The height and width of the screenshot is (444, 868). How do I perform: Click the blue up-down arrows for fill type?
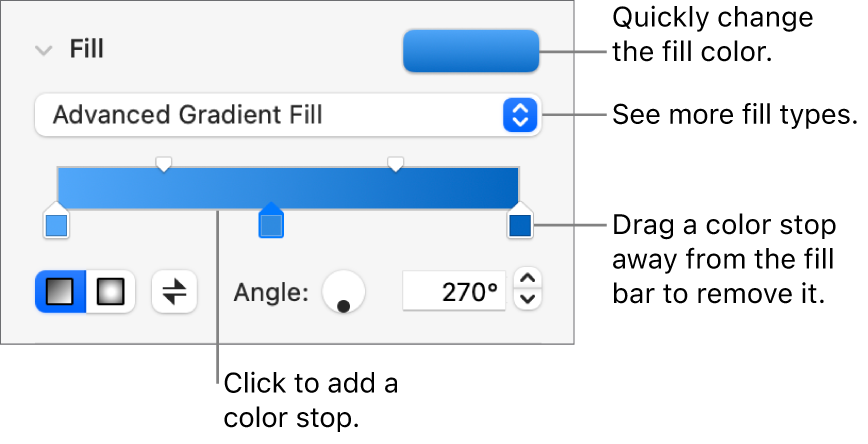coord(519,115)
